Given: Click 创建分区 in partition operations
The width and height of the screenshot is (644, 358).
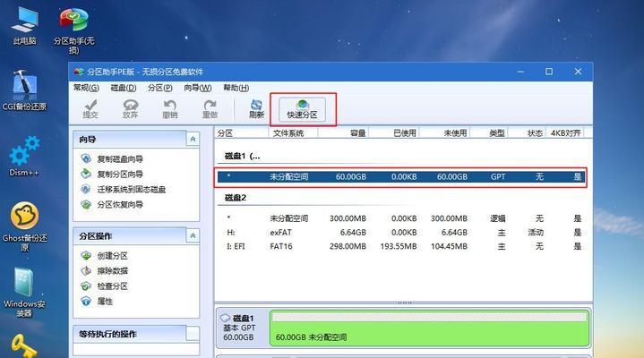Looking at the screenshot, I should [x=112, y=257].
